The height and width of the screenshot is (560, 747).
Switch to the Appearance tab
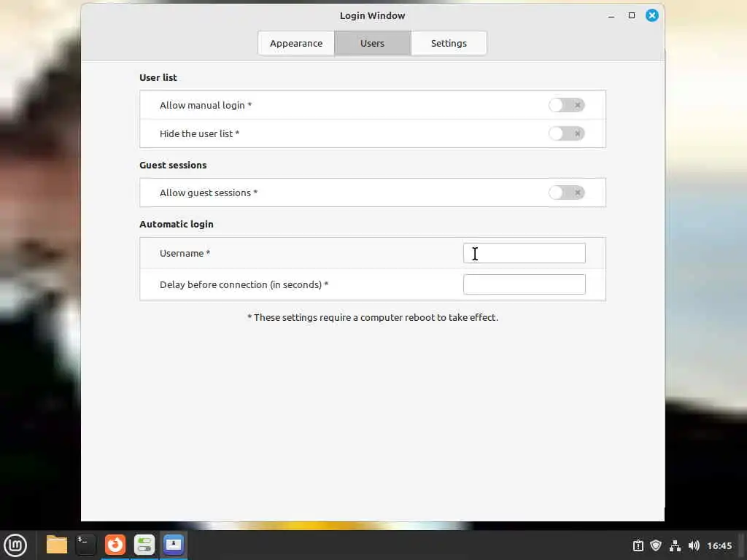pos(296,43)
